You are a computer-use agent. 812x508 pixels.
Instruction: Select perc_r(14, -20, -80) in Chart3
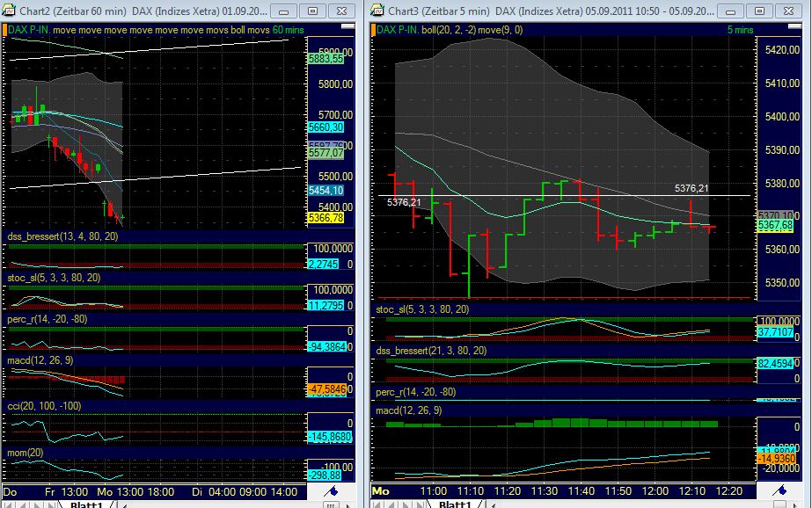coord(416,392)
